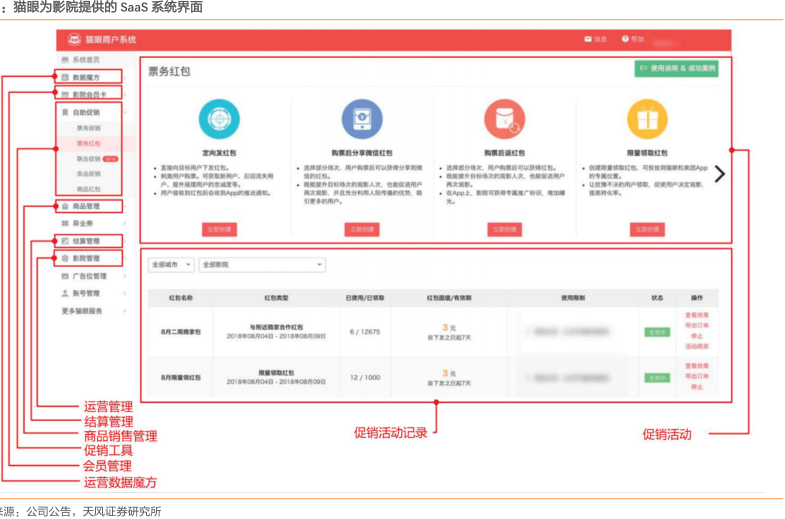Click the 帮助 help question icon
Screen dimensions: 785x519
coord(625,39)
